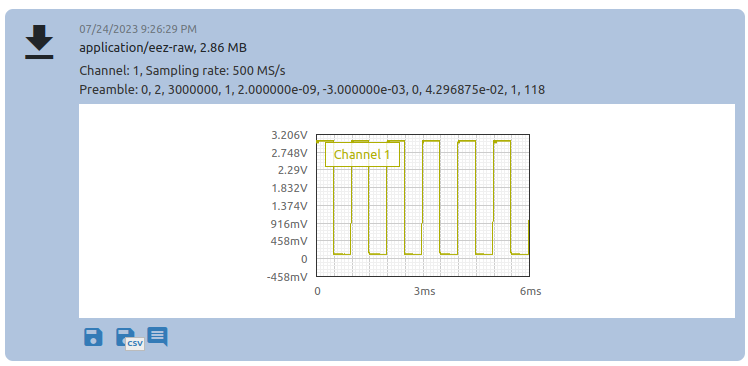Viewport: 748px width, 366px height.
Task: Click the 3ms x-axis label
Action: (424, 291)
